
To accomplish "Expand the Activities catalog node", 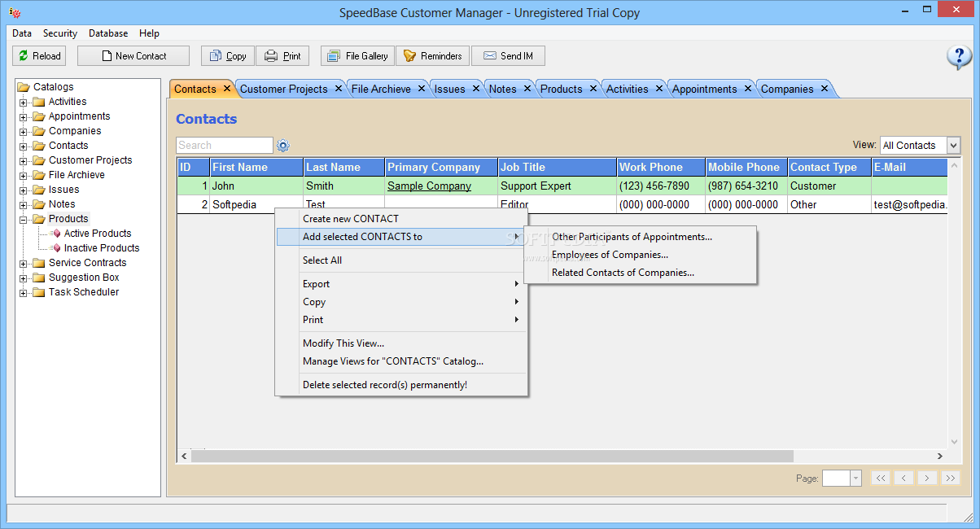I will point(24,102).
